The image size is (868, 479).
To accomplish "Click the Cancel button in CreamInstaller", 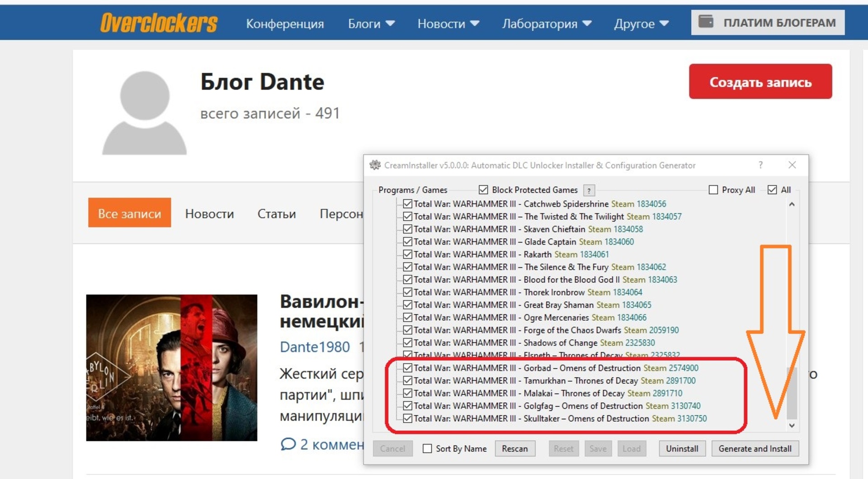I will pos(392,449).
